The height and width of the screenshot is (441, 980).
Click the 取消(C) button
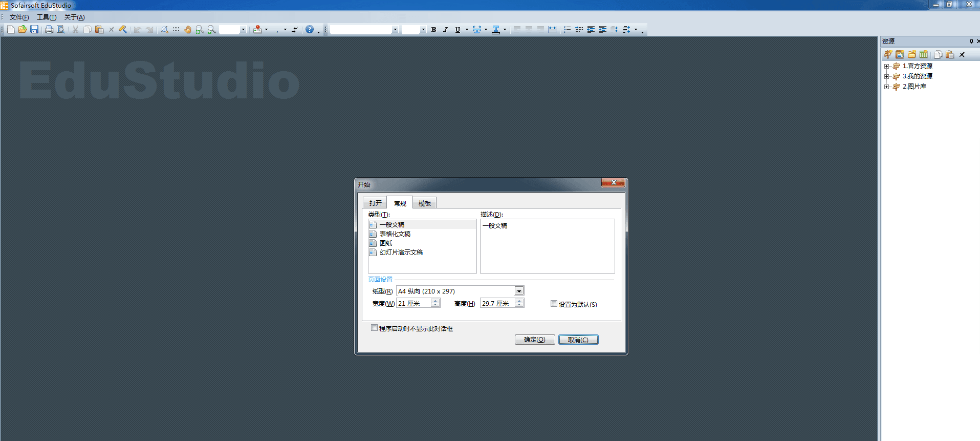pos(578,340)
